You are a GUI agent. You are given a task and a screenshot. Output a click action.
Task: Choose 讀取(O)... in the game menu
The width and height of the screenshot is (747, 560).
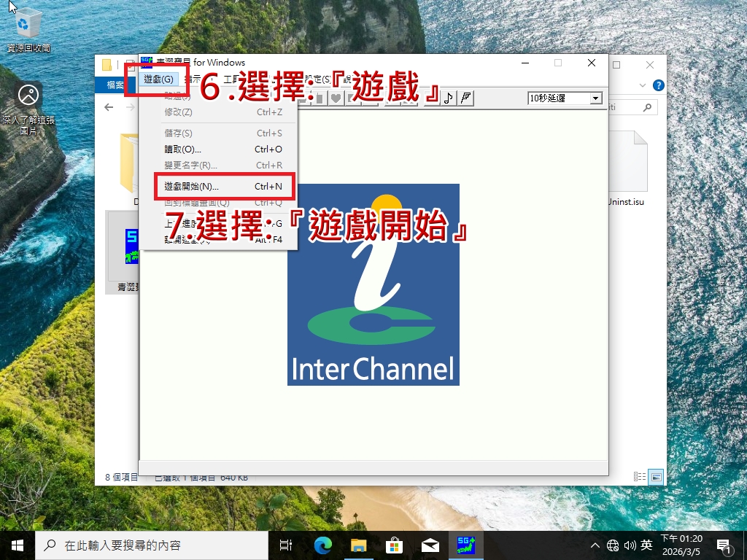[x=182, y=149]
